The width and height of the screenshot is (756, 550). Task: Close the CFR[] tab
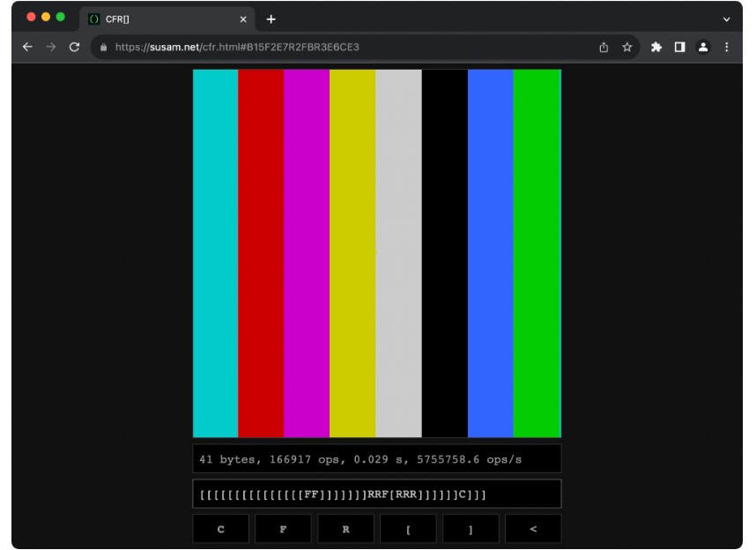pos(244,19)
